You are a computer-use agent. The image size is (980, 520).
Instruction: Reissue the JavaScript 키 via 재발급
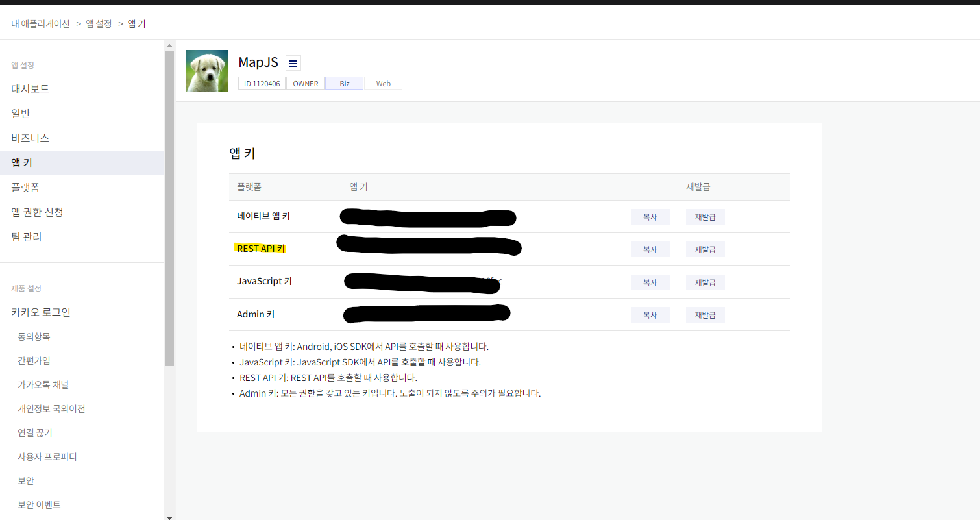pos(705,282)
